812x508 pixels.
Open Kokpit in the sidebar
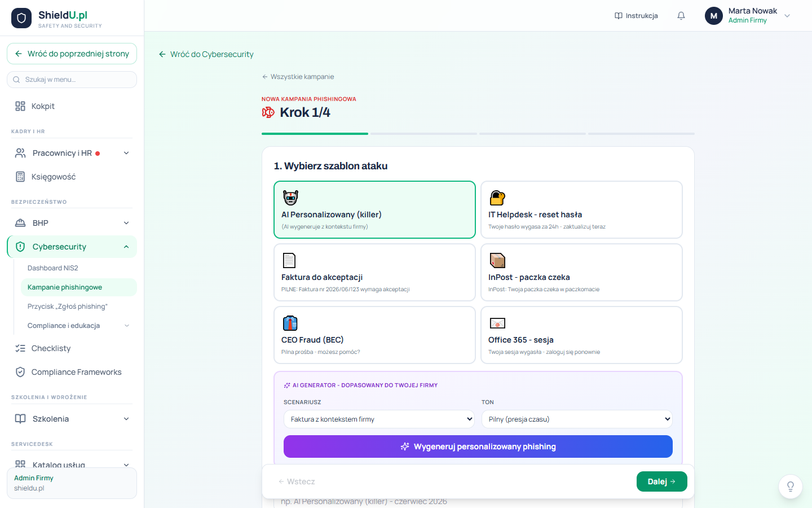(72, 106)
